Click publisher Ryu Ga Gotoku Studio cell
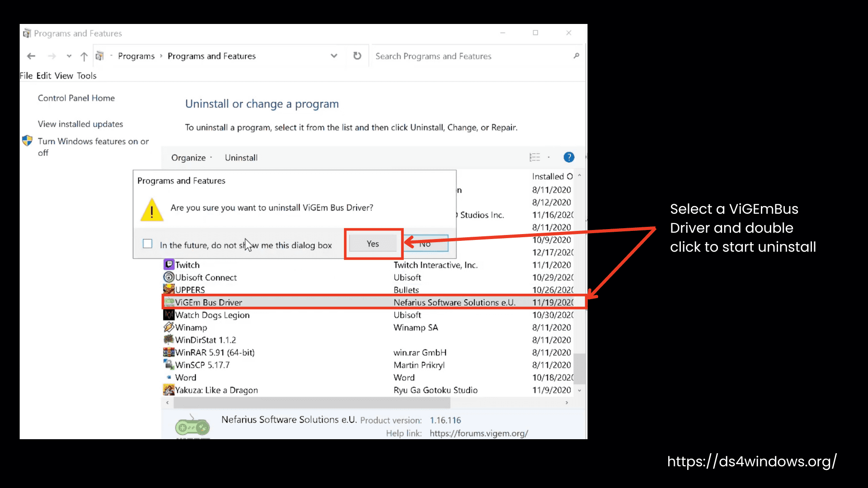The image size is (868, 488). click(x=435, y=390)
